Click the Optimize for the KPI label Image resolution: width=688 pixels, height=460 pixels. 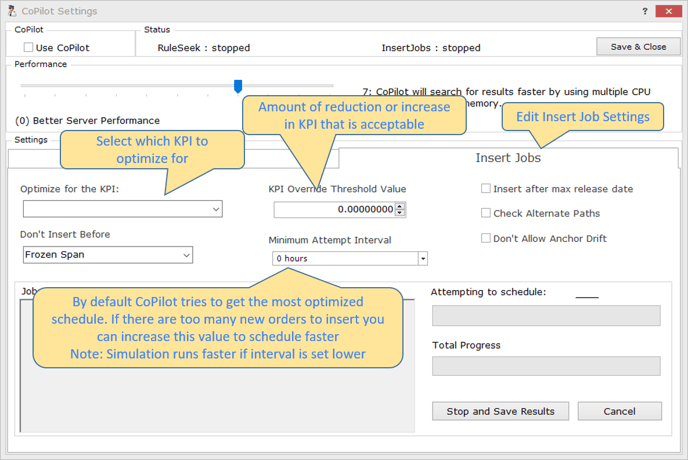69,189
